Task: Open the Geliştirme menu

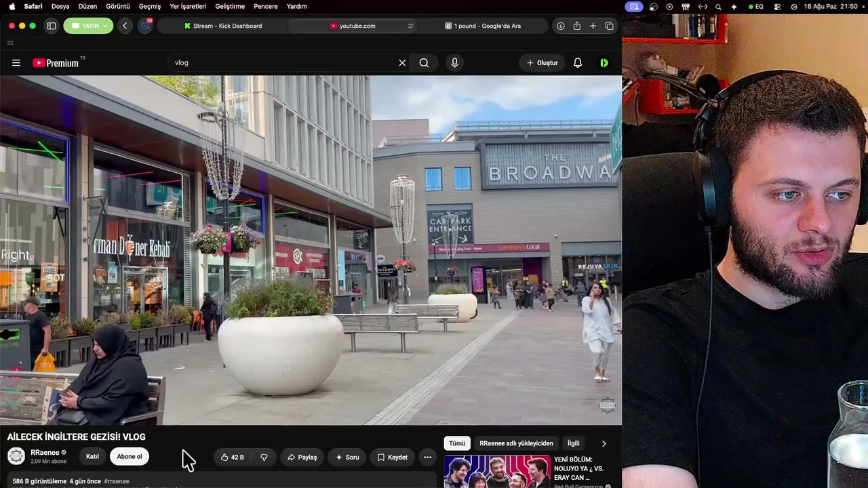Action: click(x=229, y=6)
